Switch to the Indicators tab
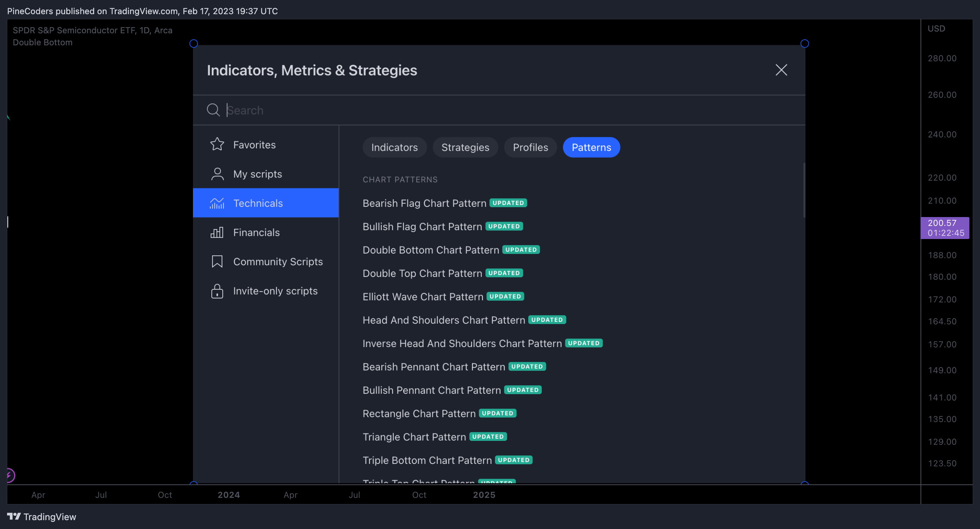Viewport: 980px width, 529px height. [394, 147]
